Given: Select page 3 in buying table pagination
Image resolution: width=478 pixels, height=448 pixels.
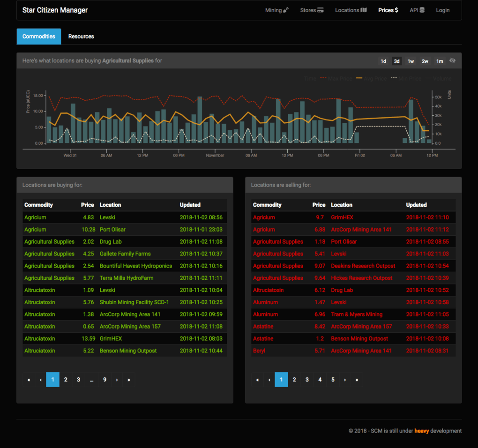Looking at the screenshot, I should [x=78, y=380].
